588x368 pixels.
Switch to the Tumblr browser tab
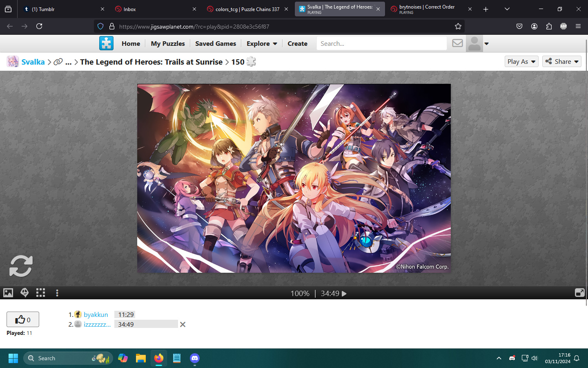coord(63,9)
